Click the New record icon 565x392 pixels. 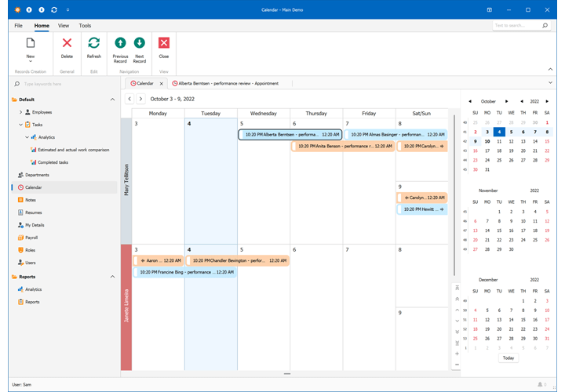point(31,44)
